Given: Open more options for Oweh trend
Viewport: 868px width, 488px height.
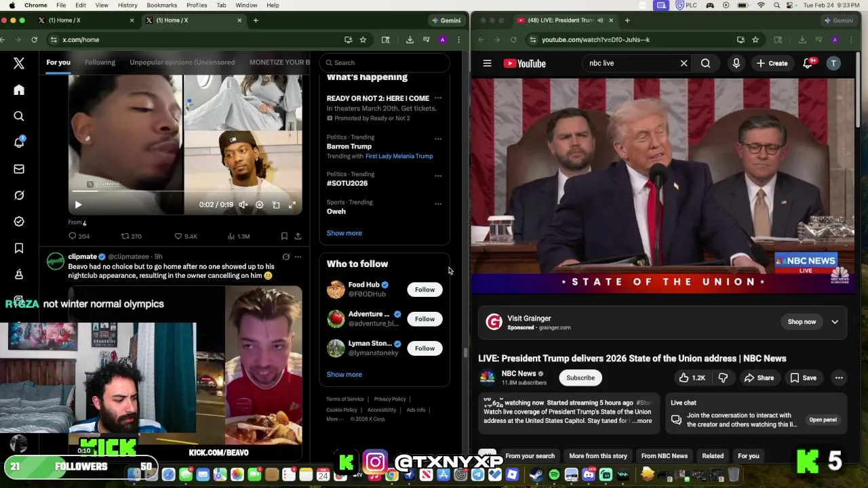Looking at the screenshot, I should pyautogui.click(x=438, y=203).
